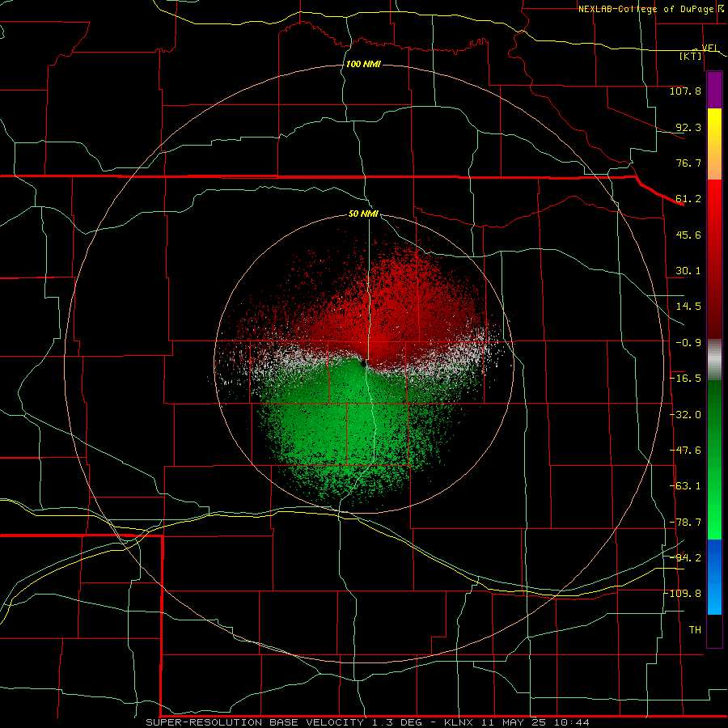
Task: Click the -16.5 value on the velocity scale
Action: click(685, 379)
